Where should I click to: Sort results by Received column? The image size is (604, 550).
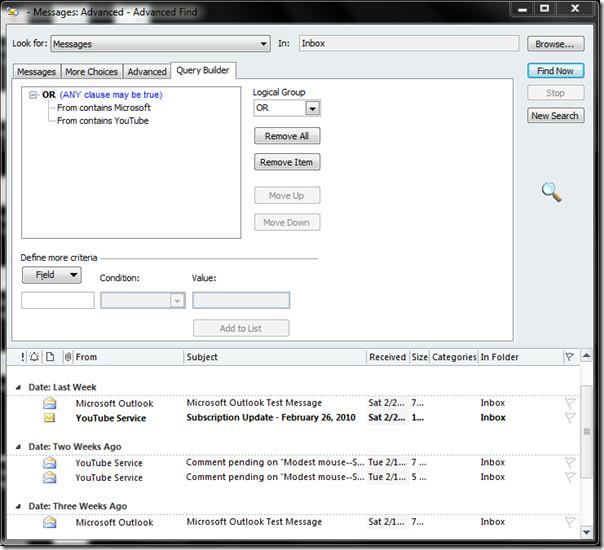coord(388,357)
